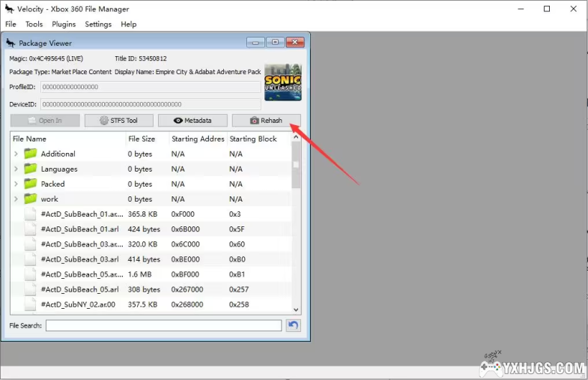Select the Additional folder icon
Image resolution: width=588 pixels, height=380 pixels.
pyautogui.click(x=30, y=154)
